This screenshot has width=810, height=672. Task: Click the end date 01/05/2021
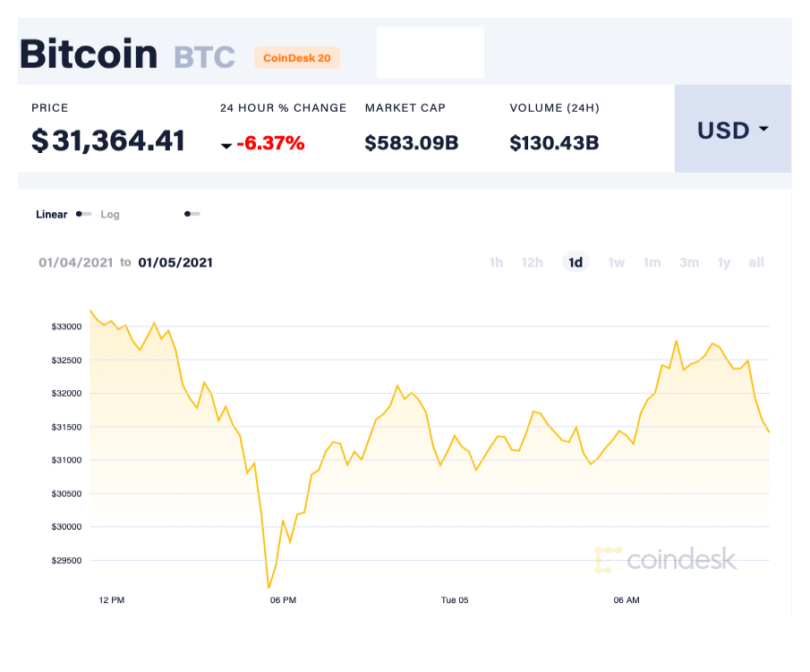point(175,262)
